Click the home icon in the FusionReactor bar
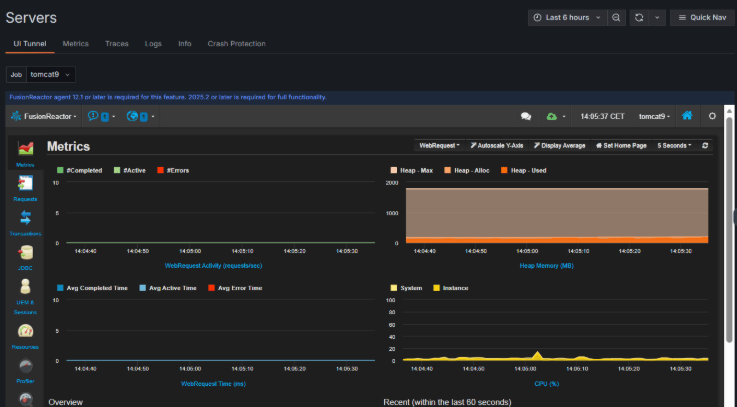This screenshot has height=407, width=737. pos(687,116)
